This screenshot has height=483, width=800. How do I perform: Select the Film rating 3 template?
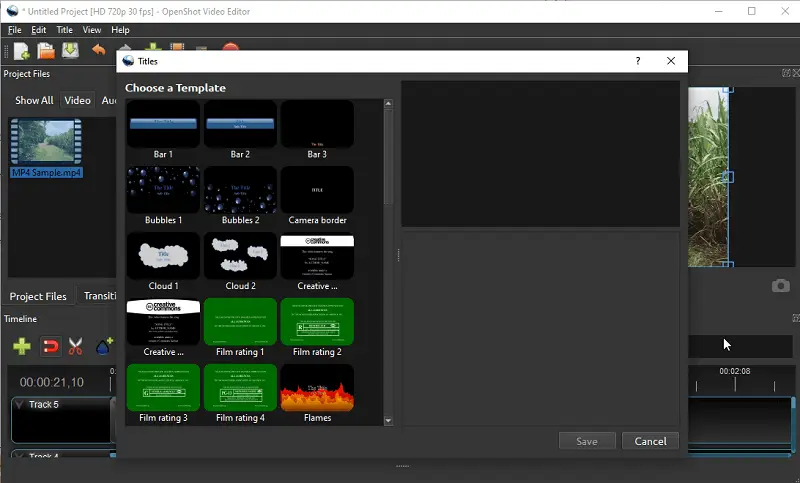[x=163, y=393]
